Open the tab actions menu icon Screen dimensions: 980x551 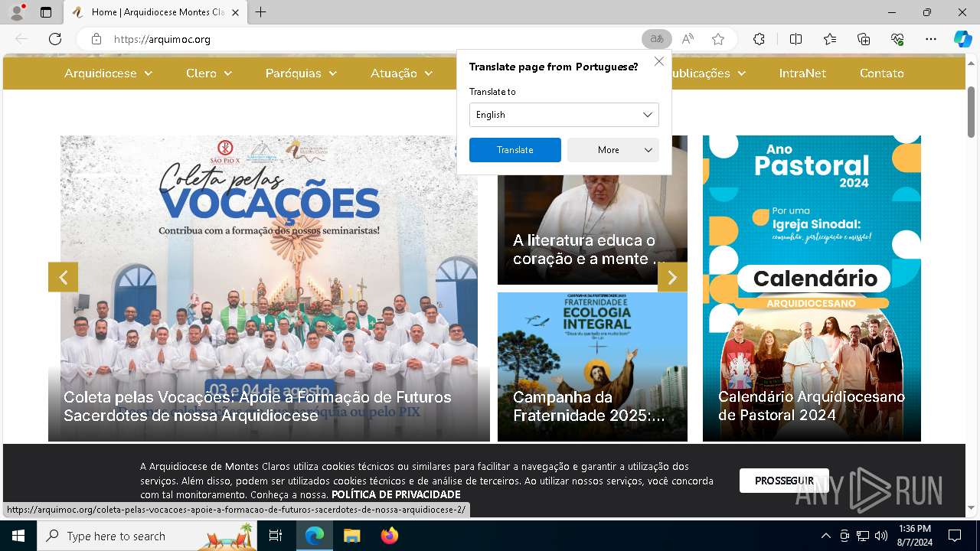[x=46, y=12]
